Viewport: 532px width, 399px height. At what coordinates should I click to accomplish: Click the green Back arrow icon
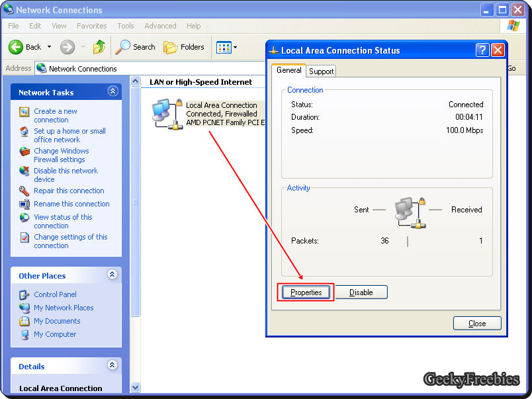click(15, 47)
